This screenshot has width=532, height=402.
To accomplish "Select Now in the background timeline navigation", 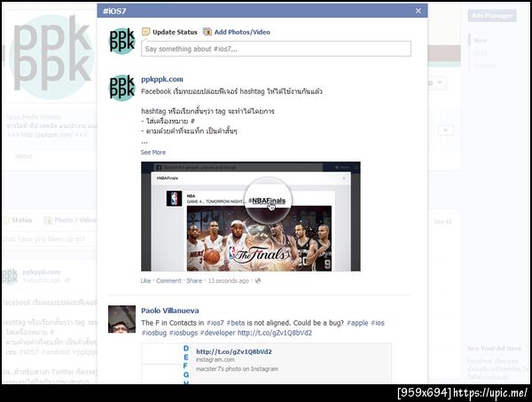I will pos(480,41).
